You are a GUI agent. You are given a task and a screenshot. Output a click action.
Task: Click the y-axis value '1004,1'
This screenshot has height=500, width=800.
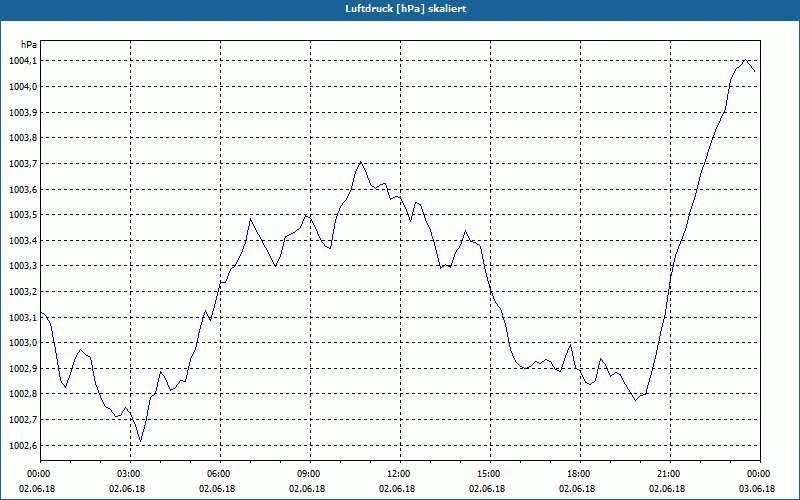click(x=23, y=61)
